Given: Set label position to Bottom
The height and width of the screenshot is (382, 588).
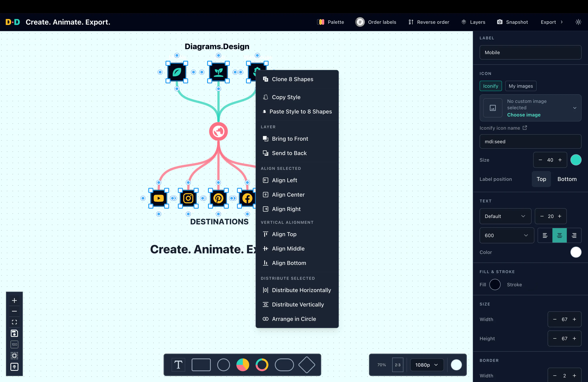Looking at the screenshot, I should 567,179.
